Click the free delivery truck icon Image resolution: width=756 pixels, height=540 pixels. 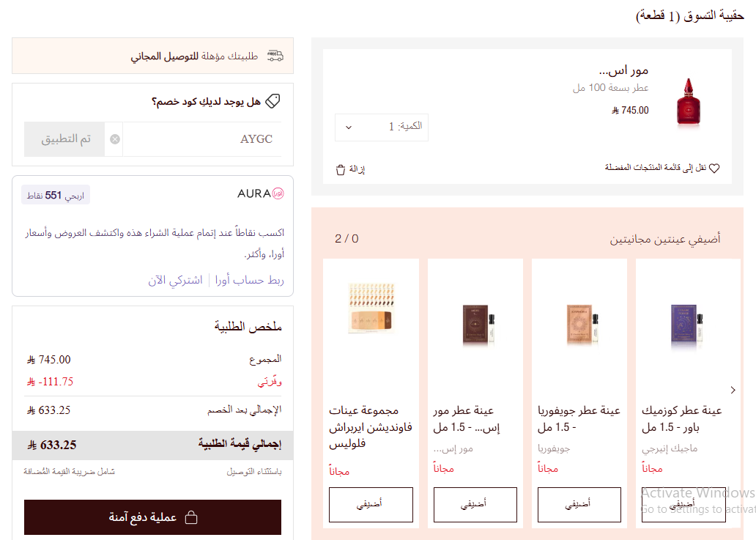pyautogui.click(x=275, y=55)
